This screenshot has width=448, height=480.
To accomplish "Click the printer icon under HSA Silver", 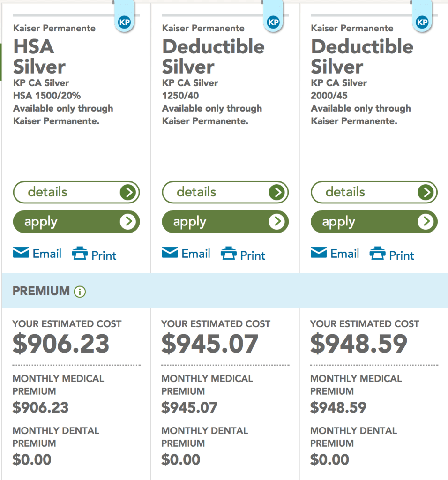I will 80,254.
